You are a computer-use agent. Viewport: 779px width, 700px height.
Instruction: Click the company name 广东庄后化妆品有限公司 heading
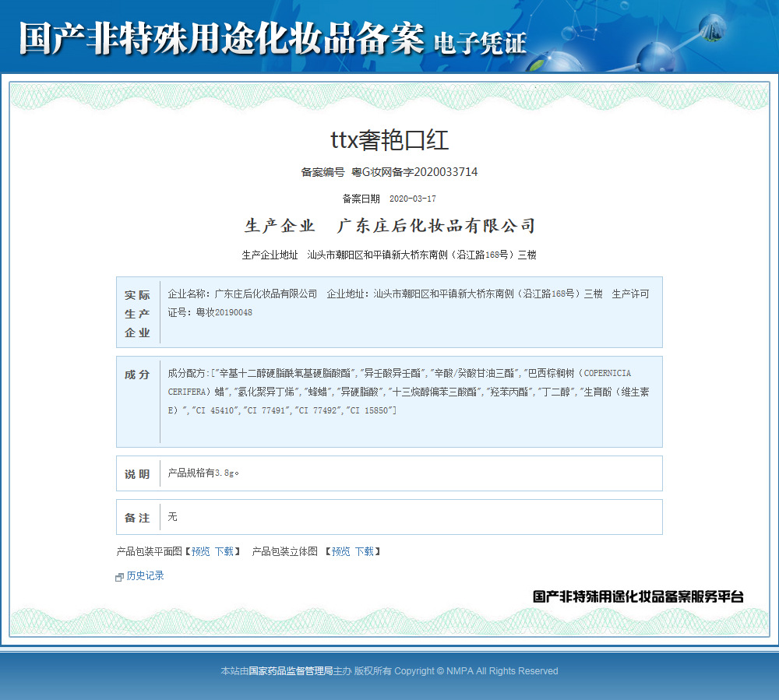[436, 226]
